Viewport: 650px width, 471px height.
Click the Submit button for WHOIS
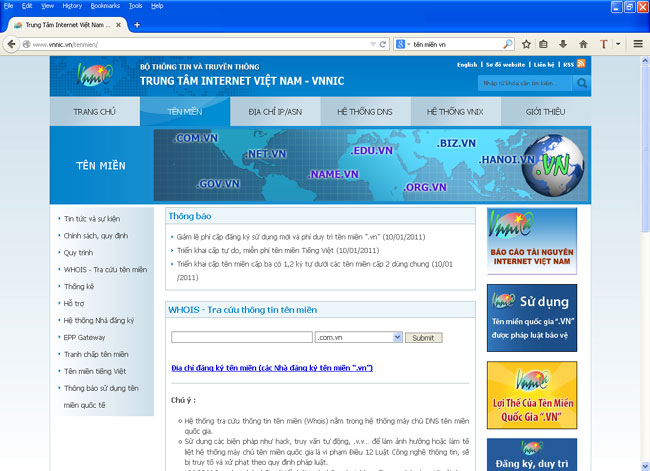pos(423,337)
